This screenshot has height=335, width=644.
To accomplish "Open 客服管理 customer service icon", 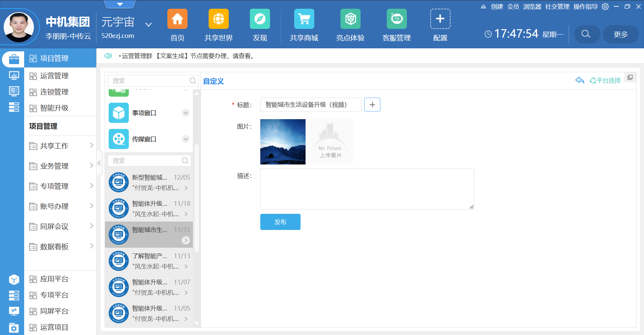I will (x=396, y=19).
